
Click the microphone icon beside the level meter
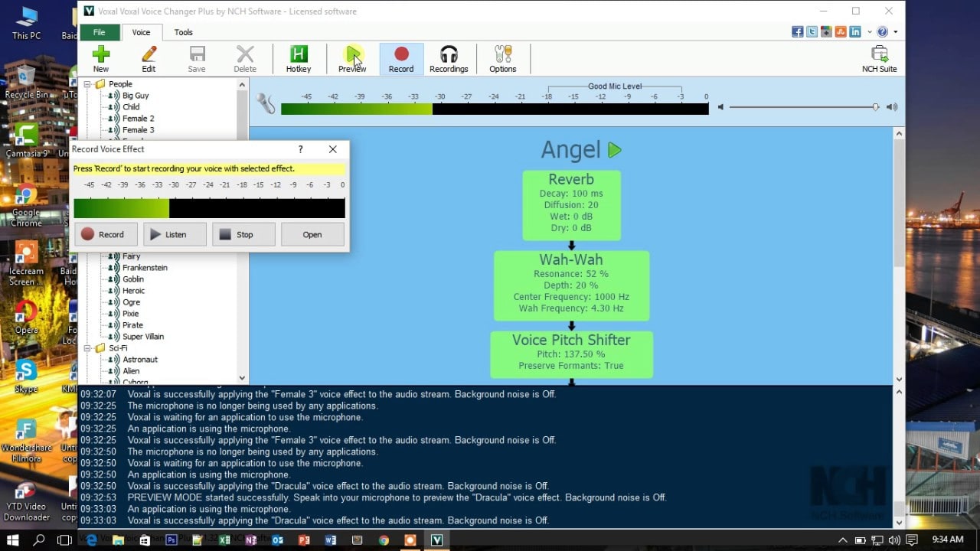point(266,103)
